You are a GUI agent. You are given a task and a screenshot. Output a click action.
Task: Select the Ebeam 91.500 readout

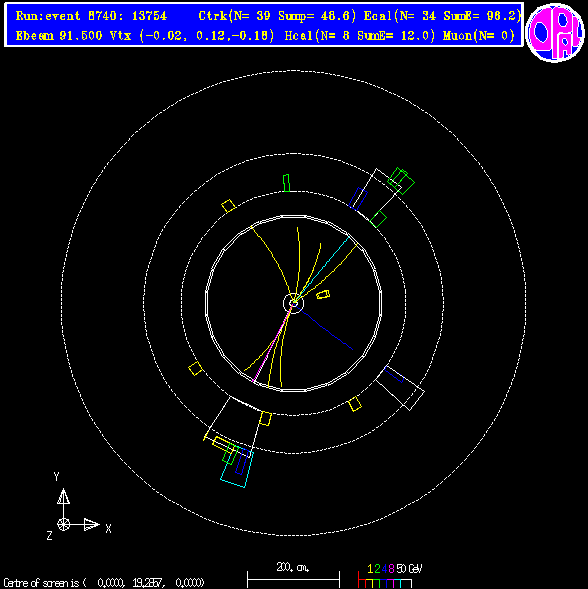point(59,36)
